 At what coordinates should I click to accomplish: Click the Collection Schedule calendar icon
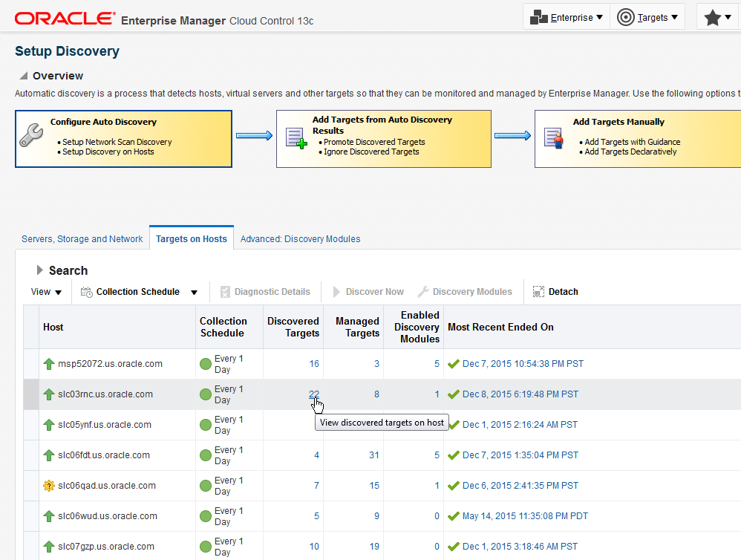point(86,292)
